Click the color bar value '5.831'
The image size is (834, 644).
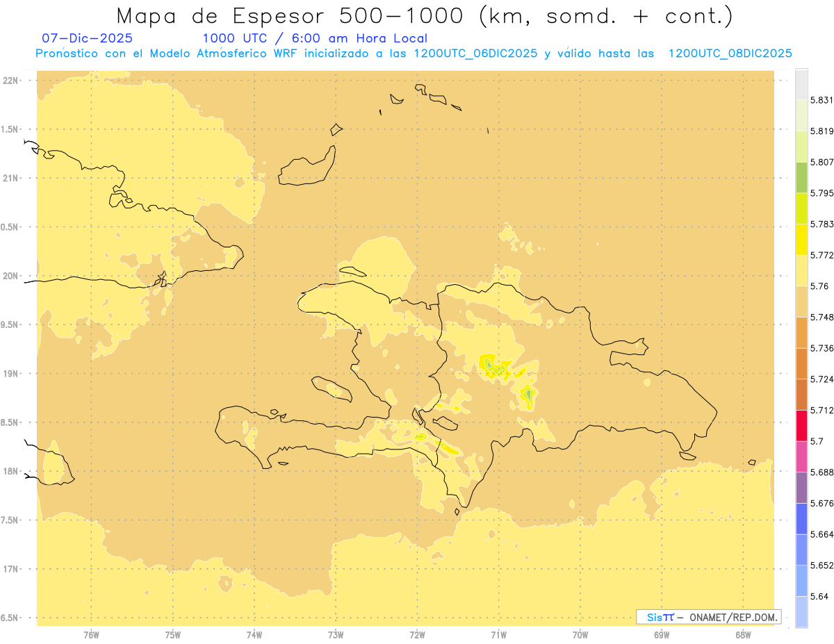pyautogui.click(x=821, y=100)
